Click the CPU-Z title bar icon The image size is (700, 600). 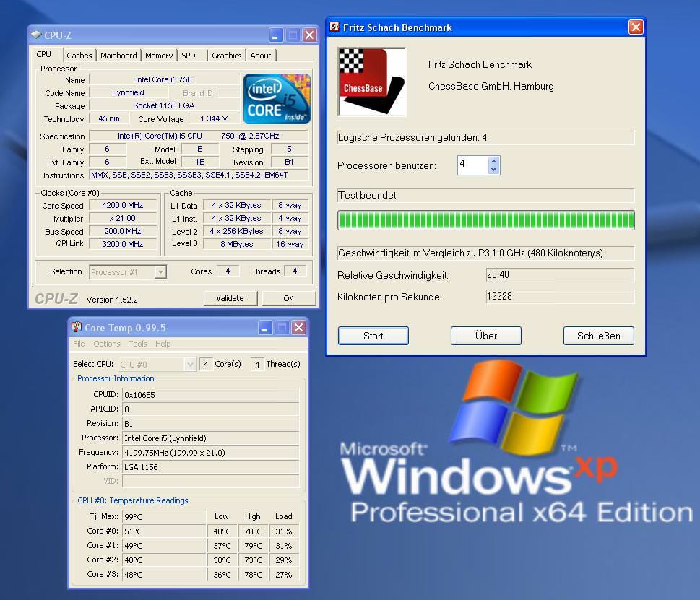[36, 35]
